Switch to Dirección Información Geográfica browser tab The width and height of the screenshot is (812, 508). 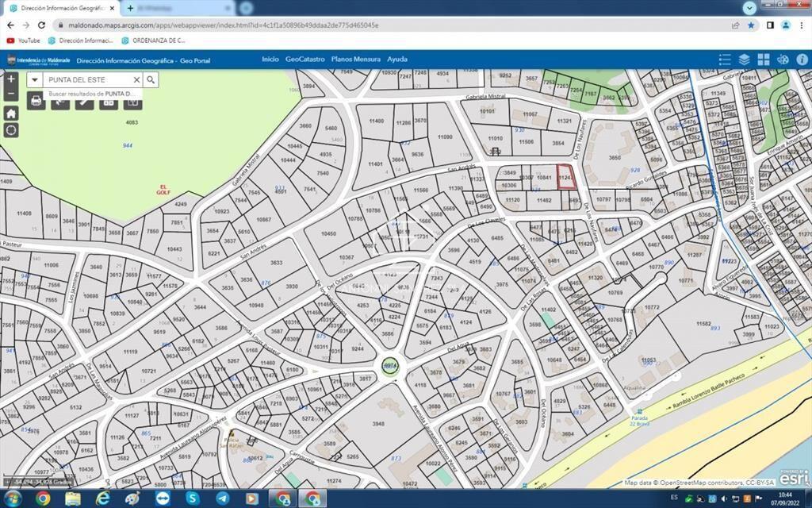click(62, 8)
